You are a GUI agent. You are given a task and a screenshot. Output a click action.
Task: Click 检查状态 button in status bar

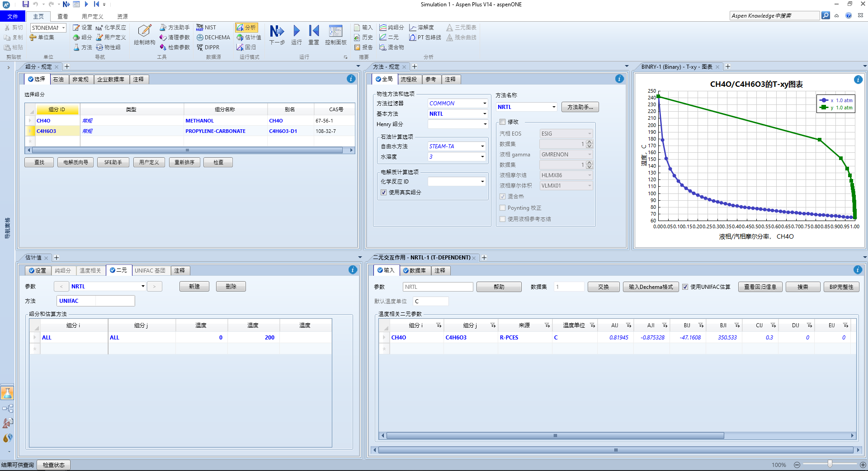[x=54, y=465]
